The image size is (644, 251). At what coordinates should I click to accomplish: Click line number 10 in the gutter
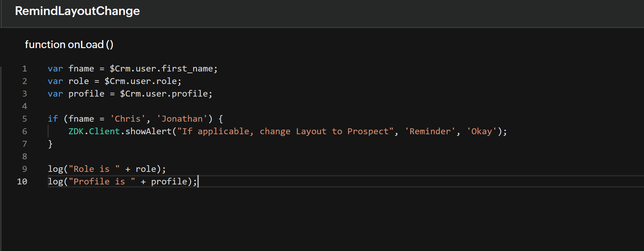[x=22, y=182]
